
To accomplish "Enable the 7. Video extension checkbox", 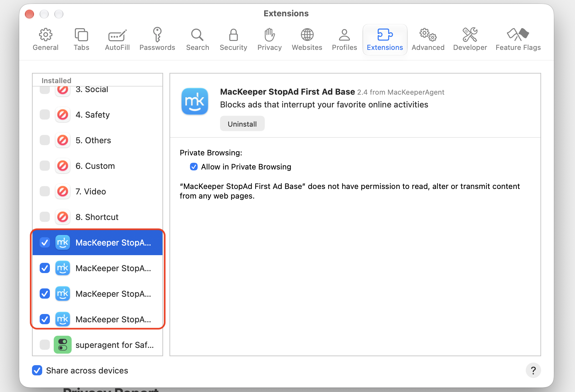I will tap(45, 191).
